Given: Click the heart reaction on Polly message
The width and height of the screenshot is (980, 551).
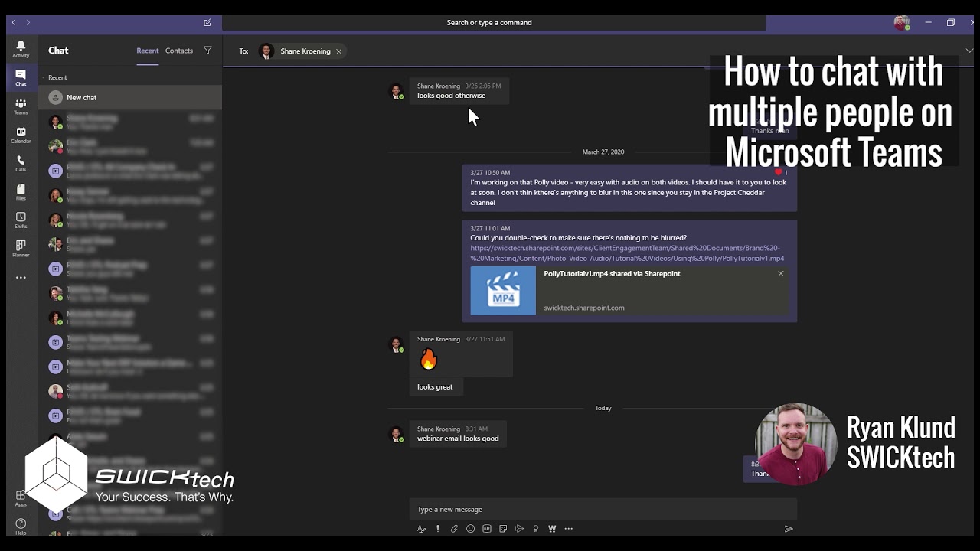Looking at the screenshot, I should [779, 172].
